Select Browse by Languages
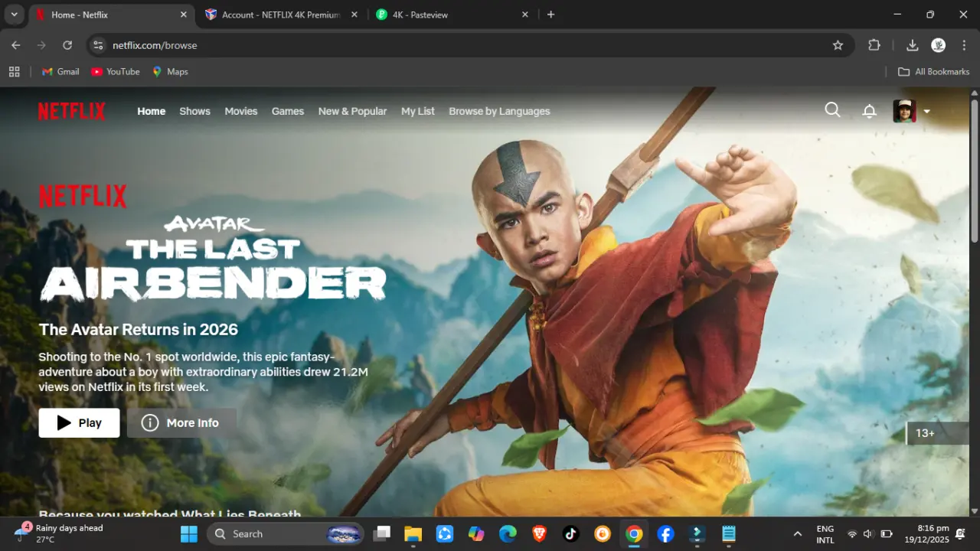The height and width of the screenshot is (551, 980). [499, 111]
